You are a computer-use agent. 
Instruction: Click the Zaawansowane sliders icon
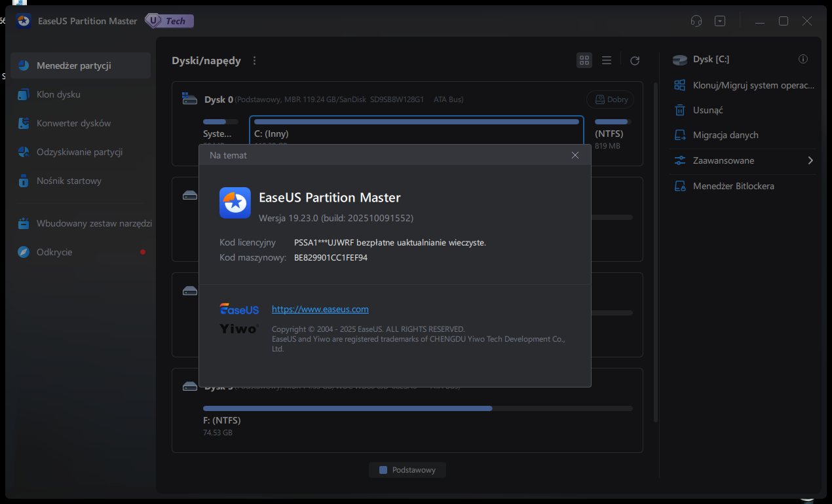coord(681,160)
